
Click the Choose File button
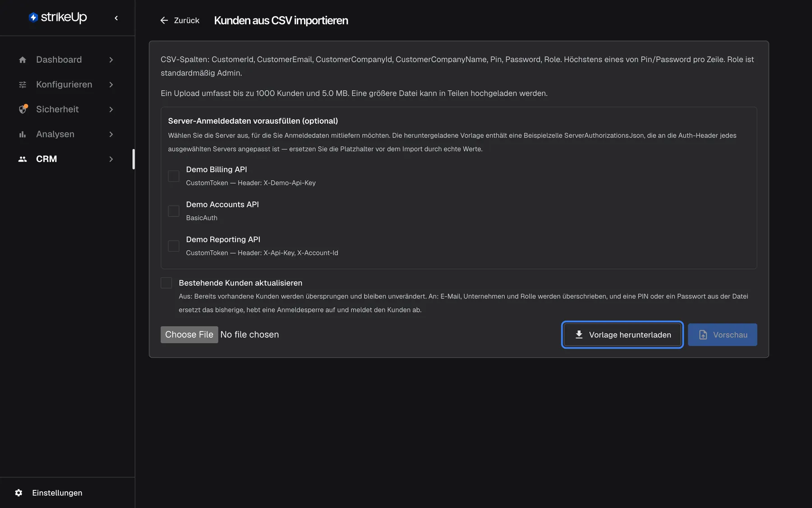tap(189, 335)
